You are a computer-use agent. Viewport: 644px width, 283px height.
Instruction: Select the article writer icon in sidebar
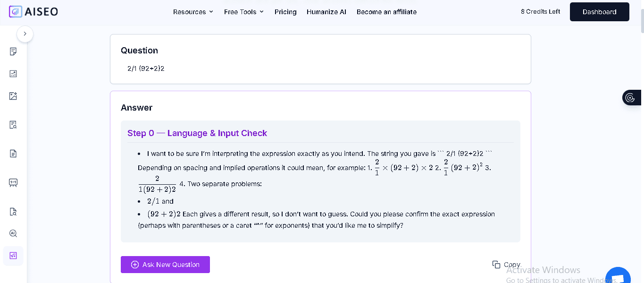13,153
